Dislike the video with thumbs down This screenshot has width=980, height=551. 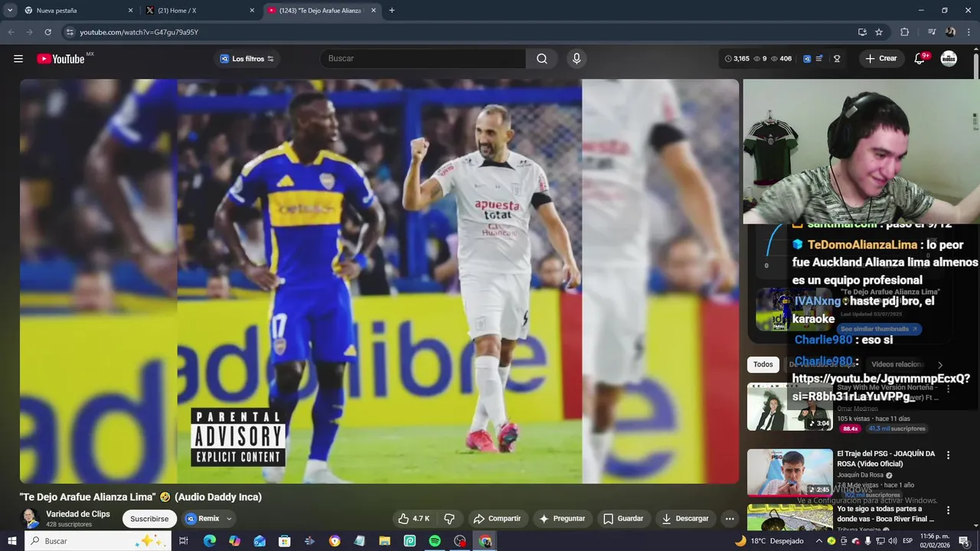coord(449,518)
